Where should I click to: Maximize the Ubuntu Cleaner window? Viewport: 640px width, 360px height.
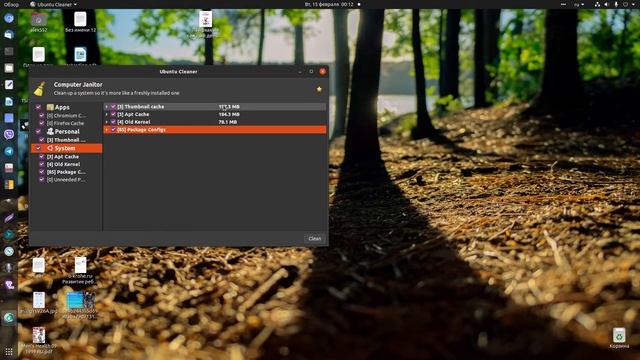pyautogui.click(x=311, y=71)
